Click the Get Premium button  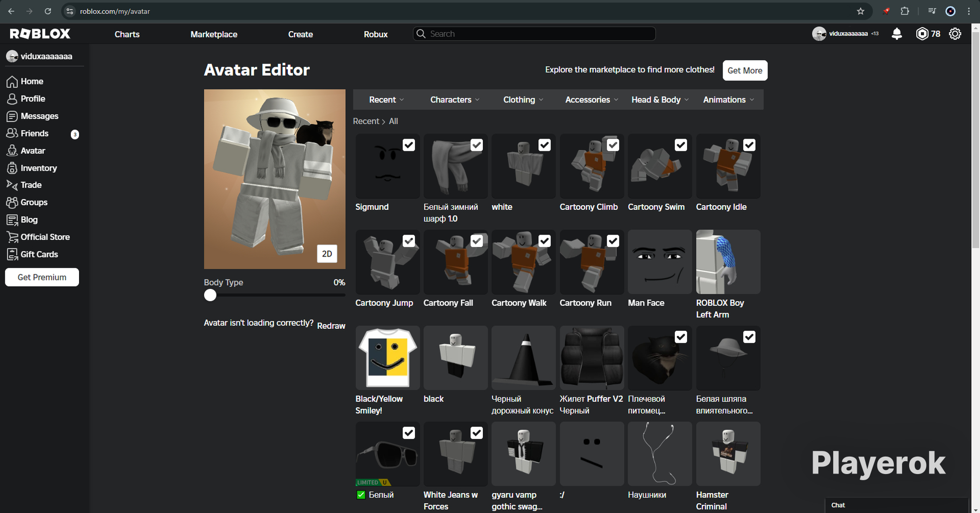tap(42, 277)
